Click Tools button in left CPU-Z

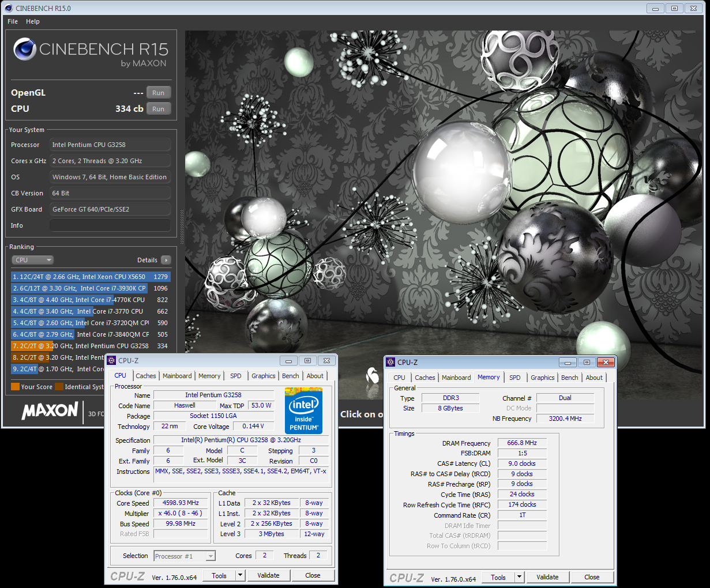pyautogui.click(x=219, y=575)
